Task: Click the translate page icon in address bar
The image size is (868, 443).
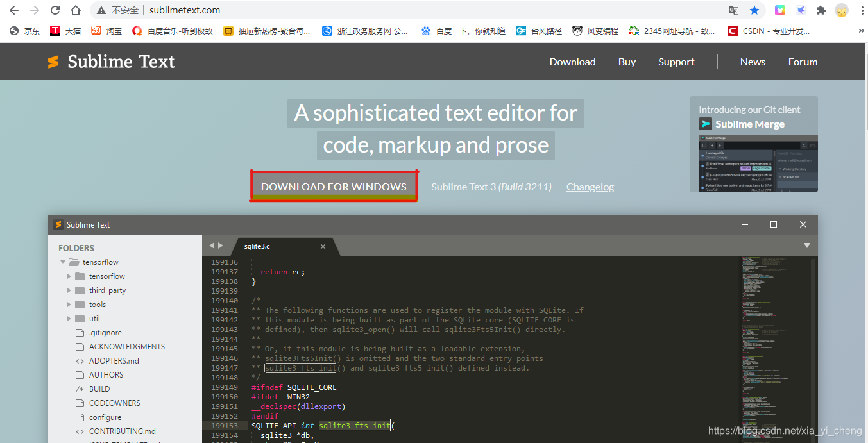Action: pyautogui.click(x=734, y=10)
